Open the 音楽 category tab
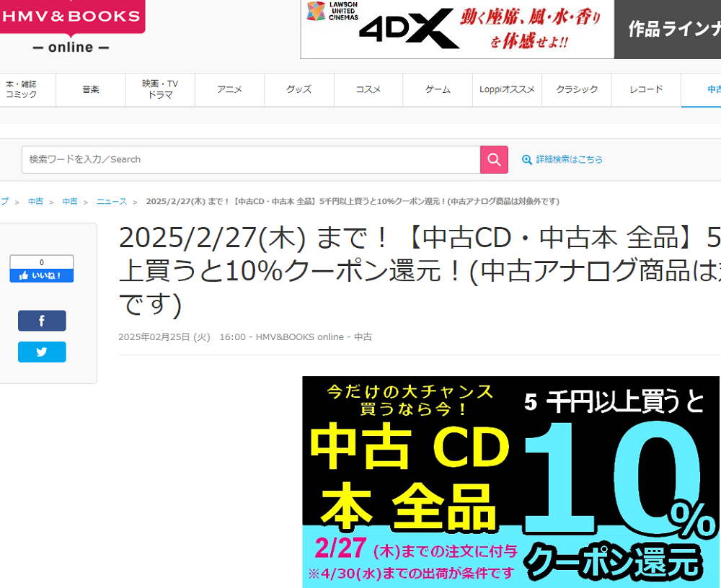The image size is (721, 588). pyautogui.click(x=91, y=89)
